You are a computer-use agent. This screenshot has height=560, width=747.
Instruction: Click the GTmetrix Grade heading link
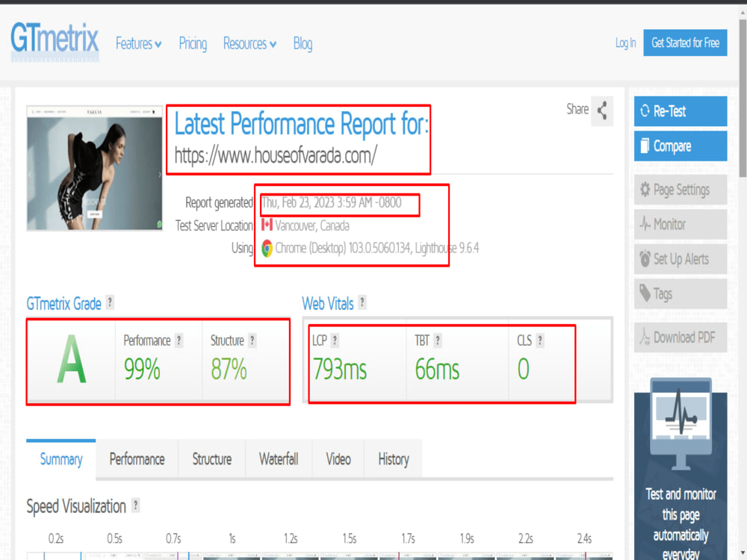point(63,303)
